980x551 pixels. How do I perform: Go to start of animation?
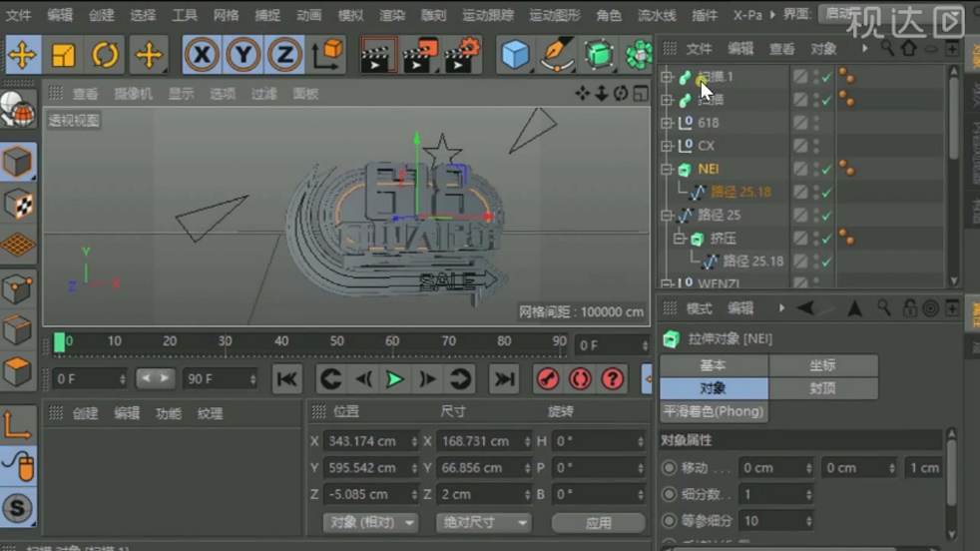286,379
